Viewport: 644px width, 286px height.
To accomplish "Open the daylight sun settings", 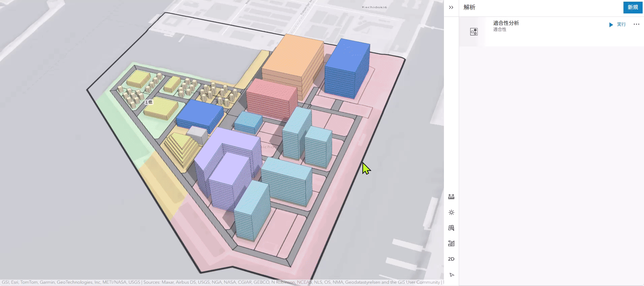I will click(x=451, y=212).
